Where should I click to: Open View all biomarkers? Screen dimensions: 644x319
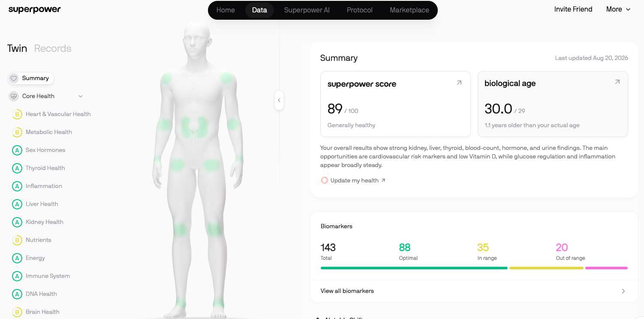tap(474, 291)
